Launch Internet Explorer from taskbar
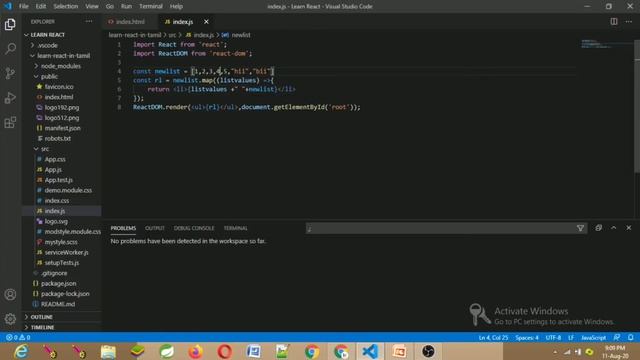 click(20, 351)
